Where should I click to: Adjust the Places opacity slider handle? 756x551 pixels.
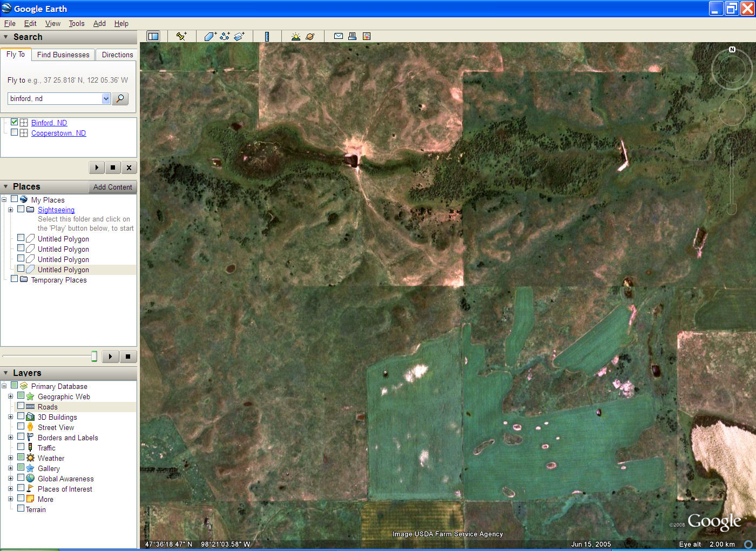pos(94,356)
